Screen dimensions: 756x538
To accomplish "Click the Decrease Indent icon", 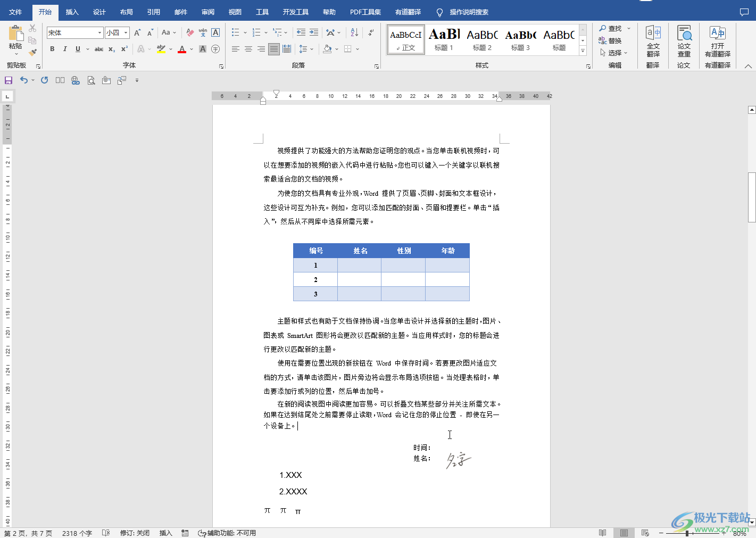I will [x=301, y=33].
